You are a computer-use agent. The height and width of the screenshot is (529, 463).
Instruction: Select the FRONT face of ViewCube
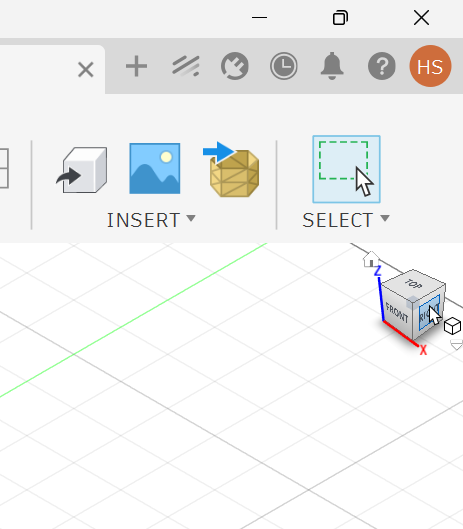[x=397, y=313]
